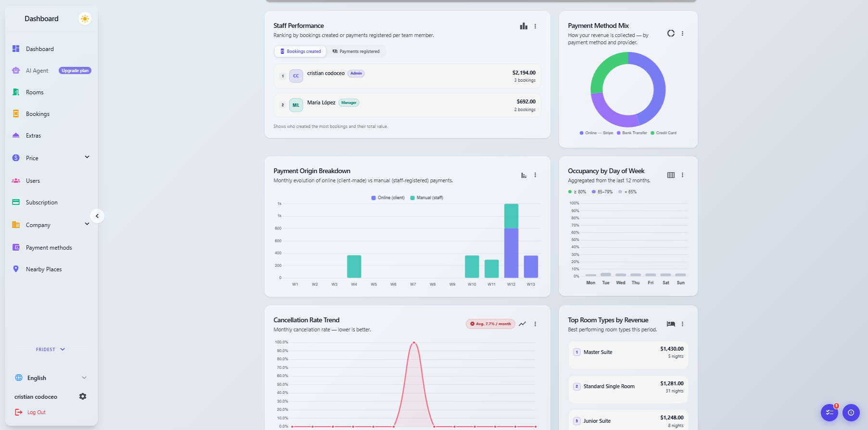The height and width of the screenshot is (430, 868).
Task: Toggle Online (client) legend series
Action: point(388,198)
